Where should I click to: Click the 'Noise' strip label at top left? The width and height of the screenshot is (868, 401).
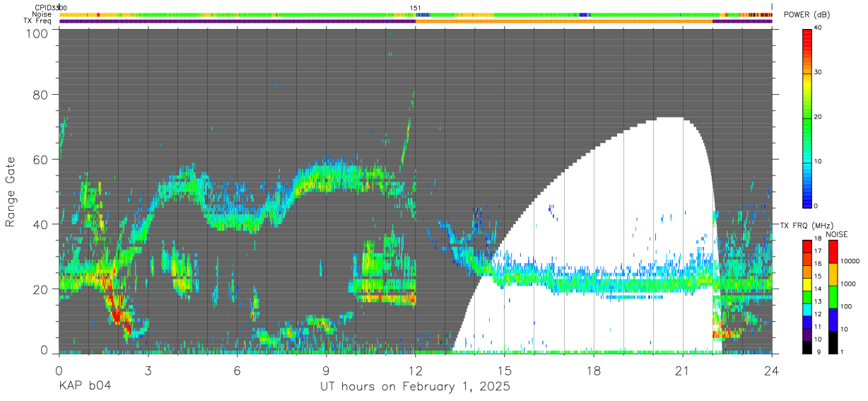coord(42,14)
